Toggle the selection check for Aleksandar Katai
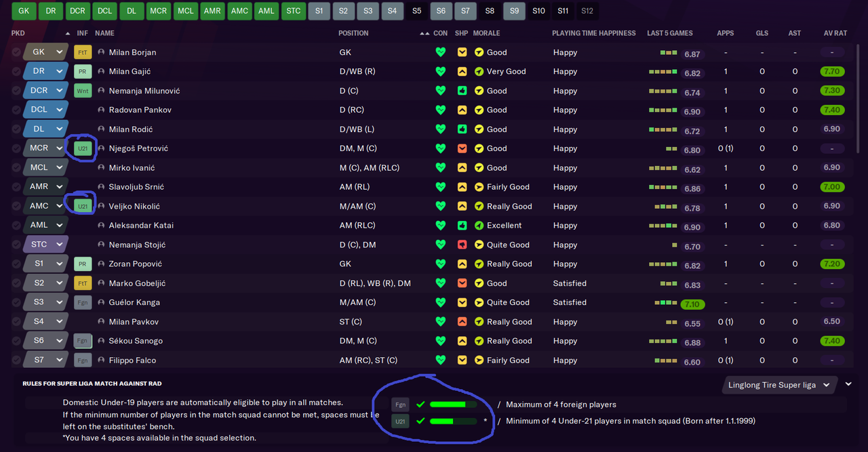The image size is (868, 452). pyautogui.click(x=16, y=225)
